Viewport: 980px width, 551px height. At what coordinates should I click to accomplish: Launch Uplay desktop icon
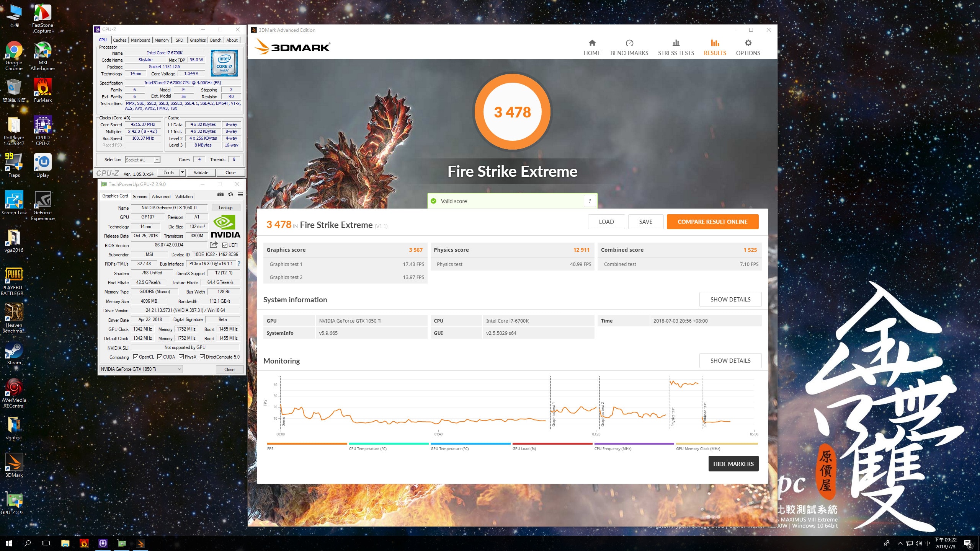pyautogui.click(x=42, y=165)
